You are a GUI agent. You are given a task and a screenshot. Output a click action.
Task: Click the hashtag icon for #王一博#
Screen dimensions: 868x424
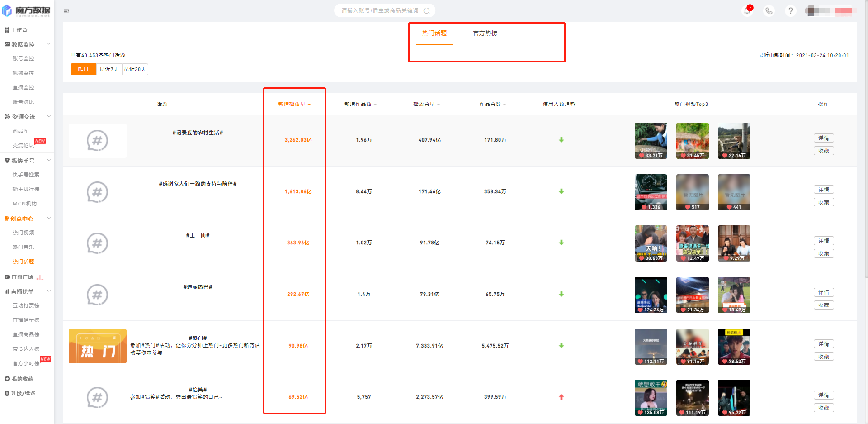[x=97, y=243]
